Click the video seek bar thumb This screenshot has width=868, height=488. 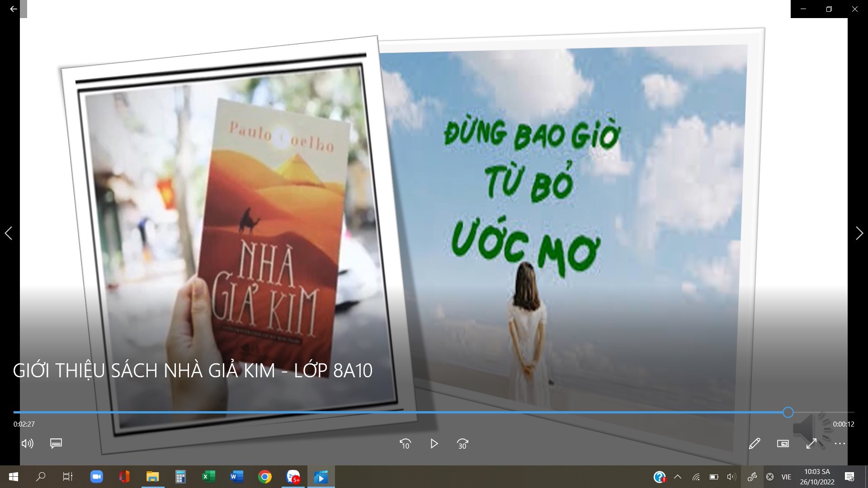coord(788,412)
